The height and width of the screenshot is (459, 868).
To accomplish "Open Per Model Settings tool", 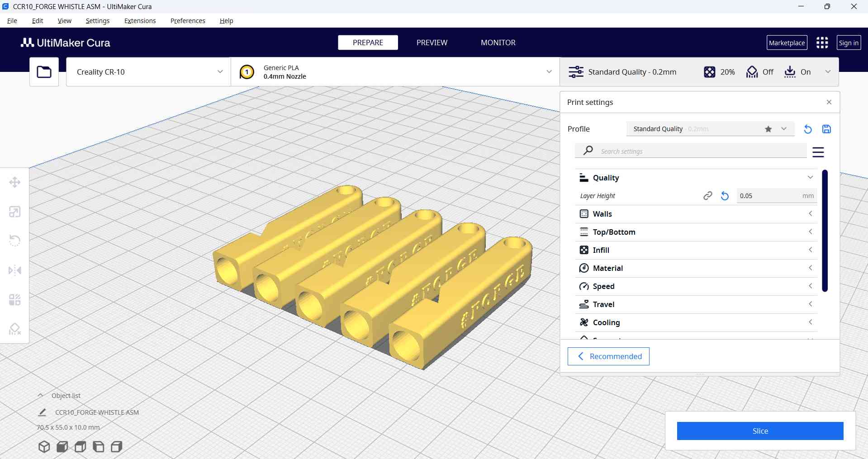I will tap(15, 299).
